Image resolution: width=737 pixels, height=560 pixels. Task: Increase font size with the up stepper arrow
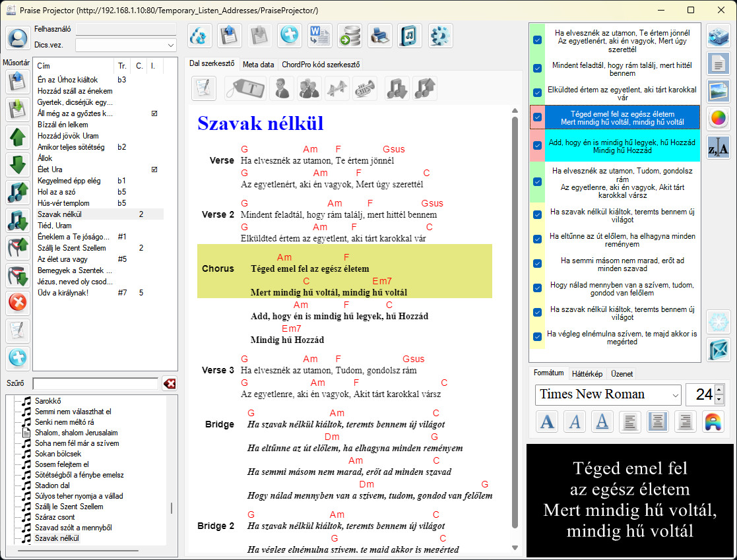click(x=719, y=390)
